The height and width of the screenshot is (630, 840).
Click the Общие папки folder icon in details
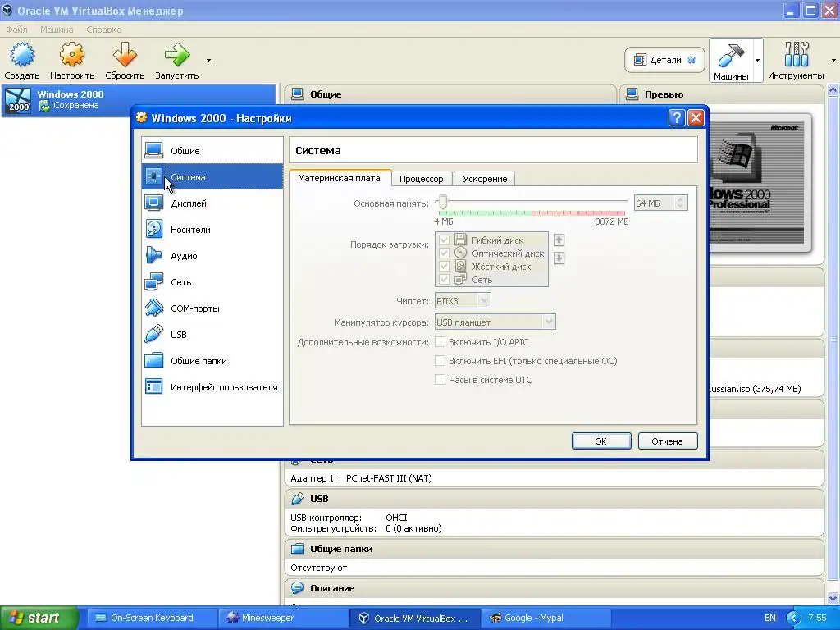[297, 549]
